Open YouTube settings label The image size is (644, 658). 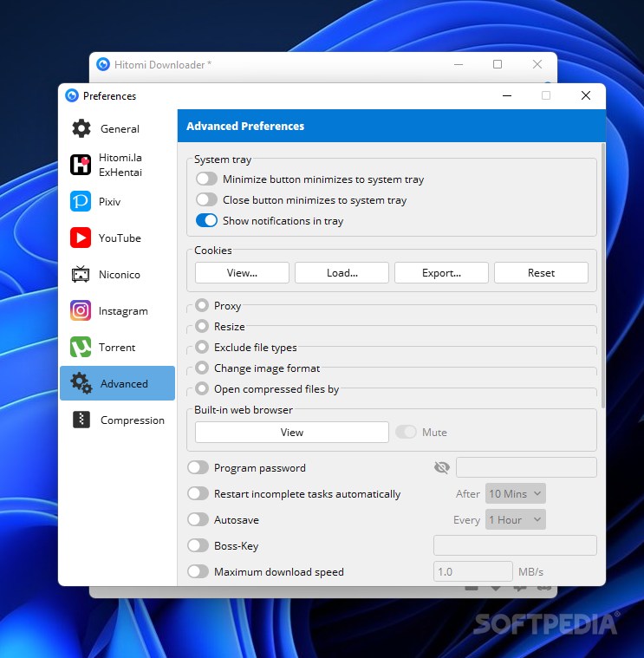tap(120, 238)
